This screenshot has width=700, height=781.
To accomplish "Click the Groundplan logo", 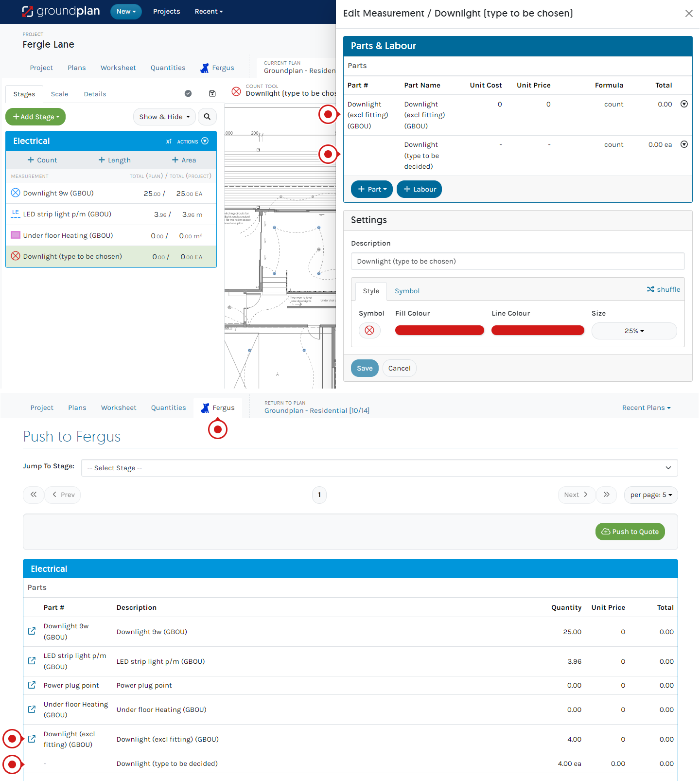I will (61, 11).
